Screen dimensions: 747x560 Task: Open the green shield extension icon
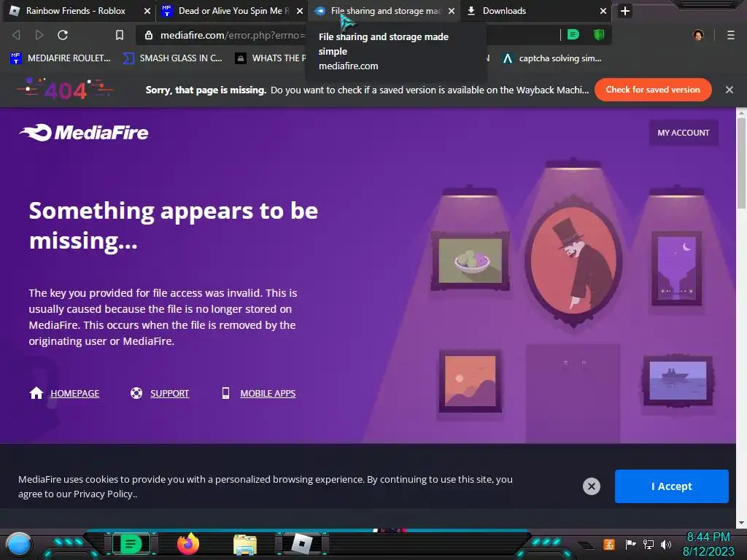(599, 35)
